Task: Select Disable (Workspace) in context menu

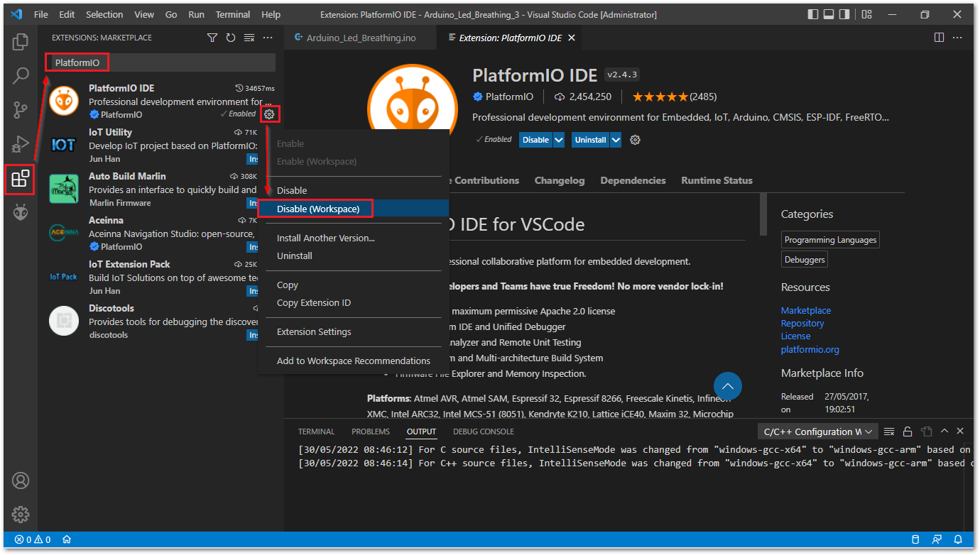Action: coord(354,209)
